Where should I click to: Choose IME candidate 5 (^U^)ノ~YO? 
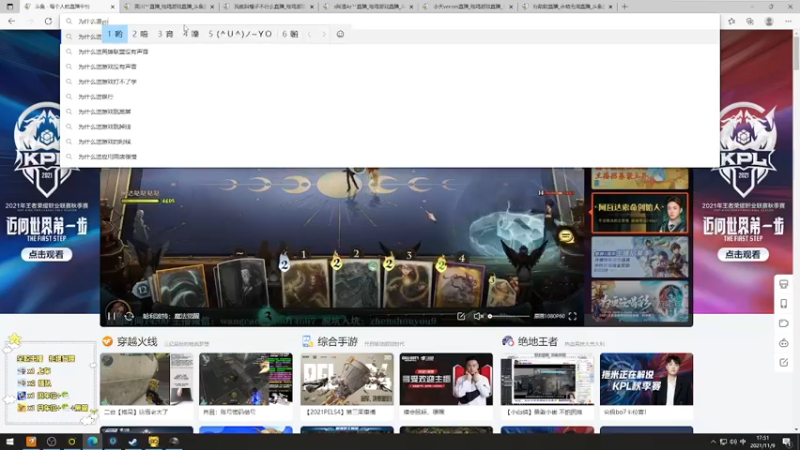pos(240,34)
